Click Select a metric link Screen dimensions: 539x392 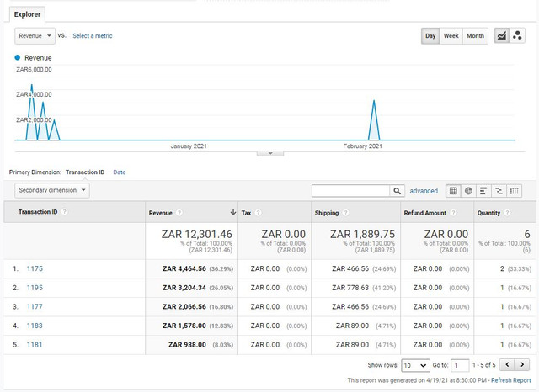click(x=93, y=35)
